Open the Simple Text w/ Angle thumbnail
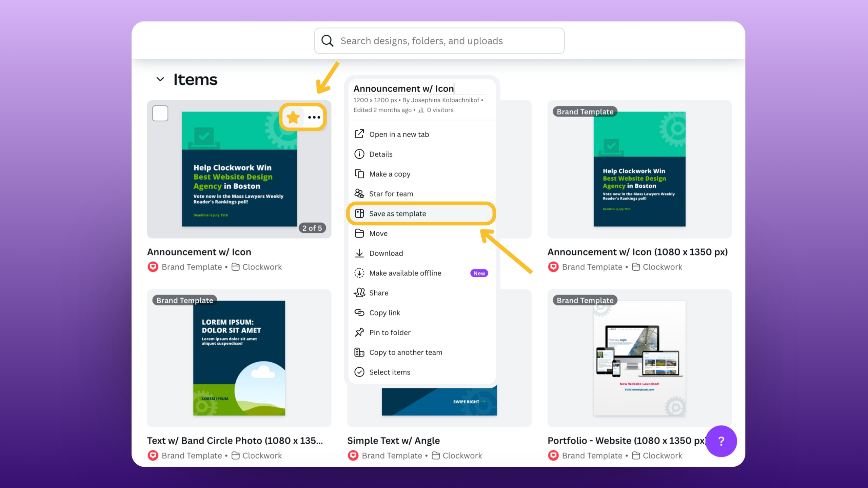 [x=439, y=402]
